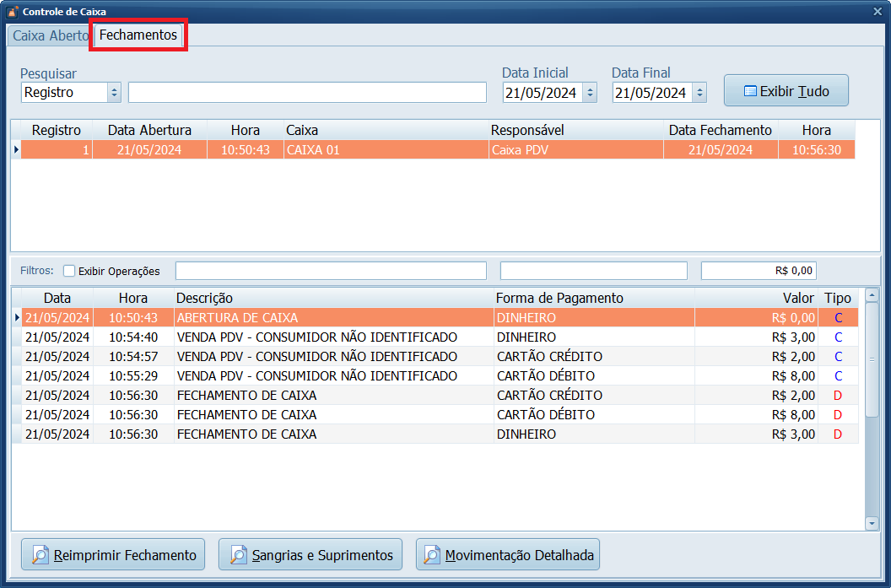
Task: Click the Descrição filter text field
Action: pos(331,271)
